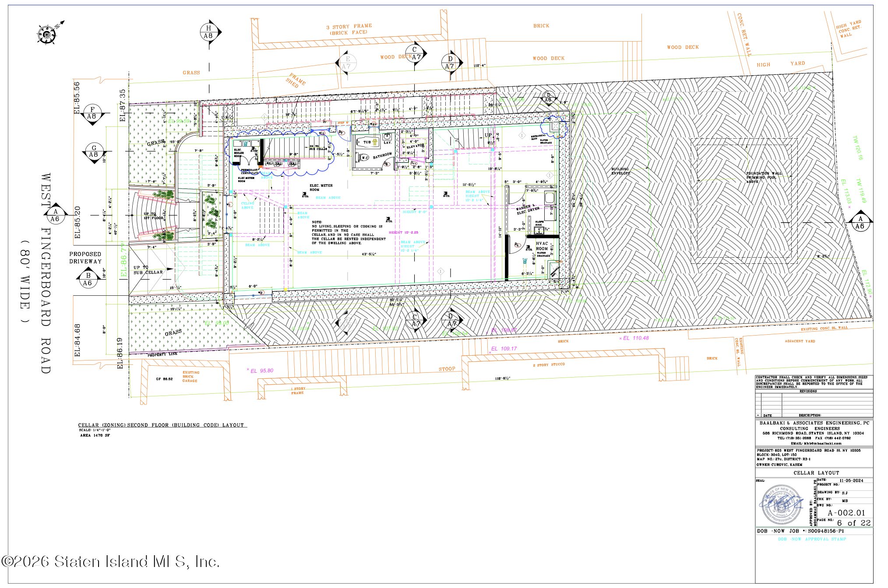Click the 'REVISIONS' table header
Image resolution: width=888 pixels, height=588 pixels.
pyautogui.click(x=808, y=391)
